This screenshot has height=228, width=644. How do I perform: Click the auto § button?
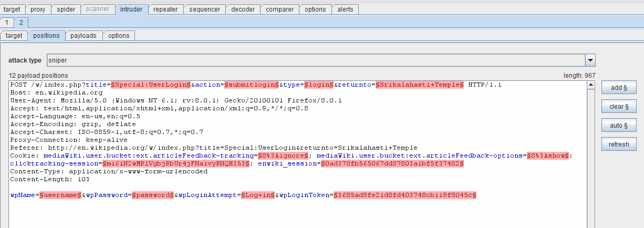coord(619,126)
